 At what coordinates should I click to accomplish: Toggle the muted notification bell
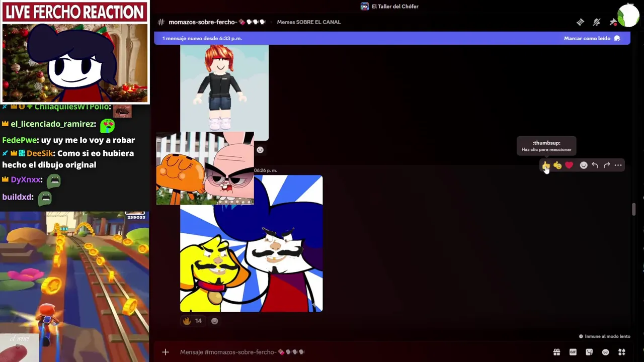click(x=597, y=22)
